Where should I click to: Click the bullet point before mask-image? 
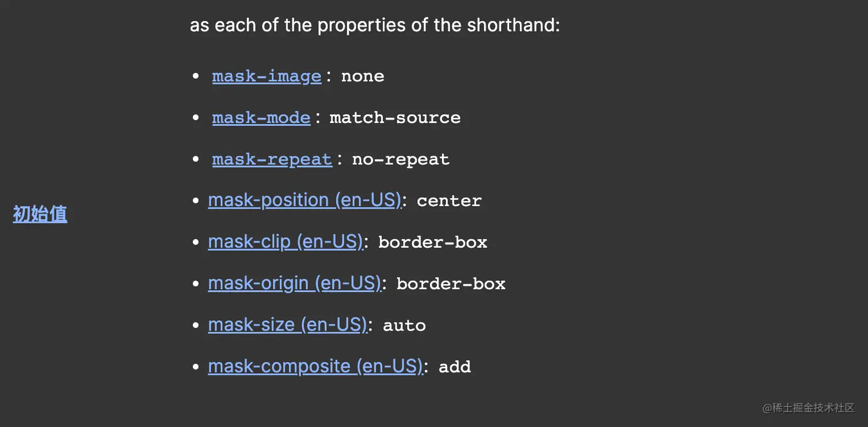[x=196, y=76]
